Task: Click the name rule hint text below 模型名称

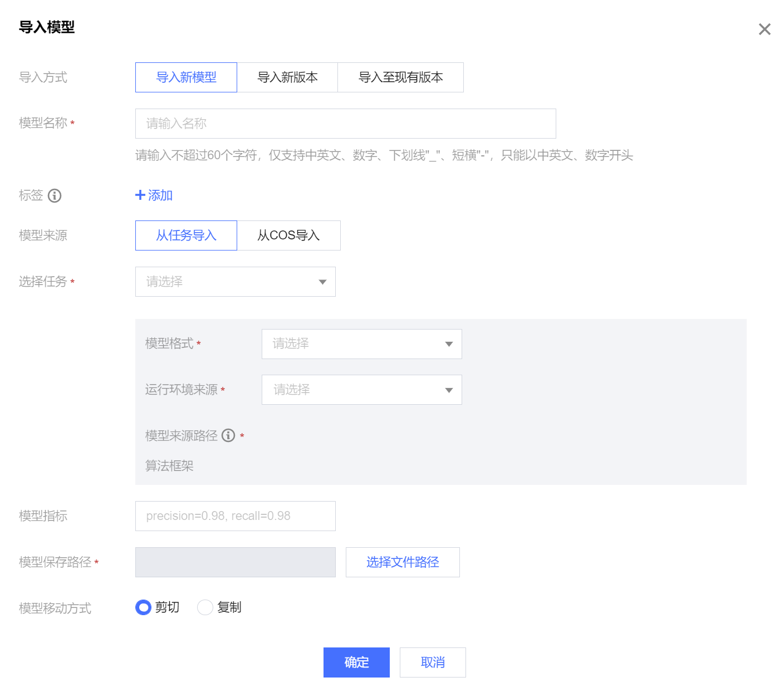Action: 384,155
